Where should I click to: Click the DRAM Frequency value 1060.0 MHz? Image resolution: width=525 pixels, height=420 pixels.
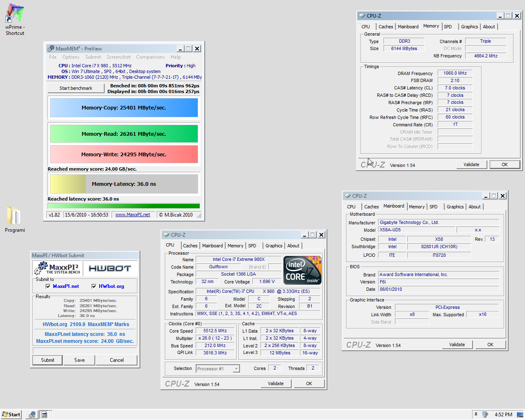tap(455, 73)
